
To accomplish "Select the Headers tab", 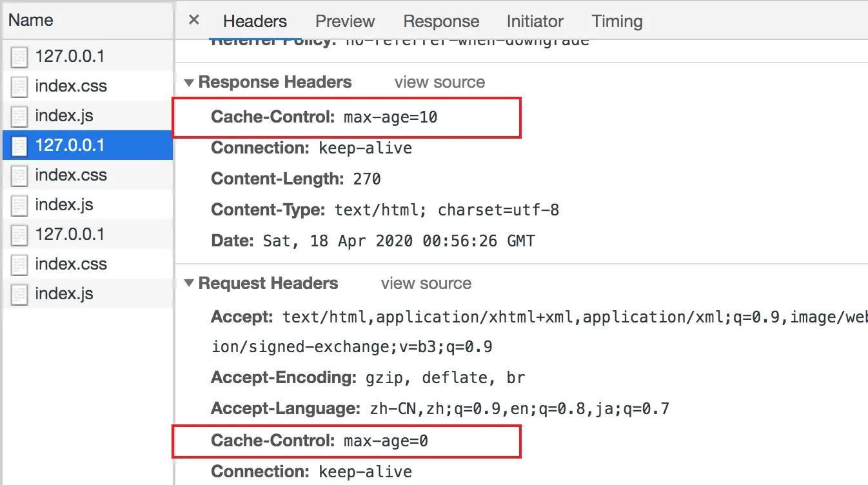I will pyautogui.click(x=255, y=21).
